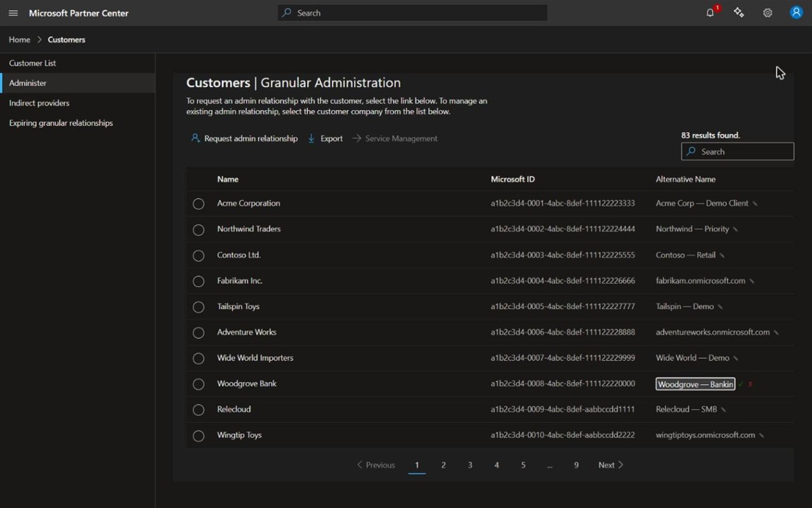Open the hamburger navigation menu
The height and width of the screenshot is (508, 812).
(x=13, y=13)
